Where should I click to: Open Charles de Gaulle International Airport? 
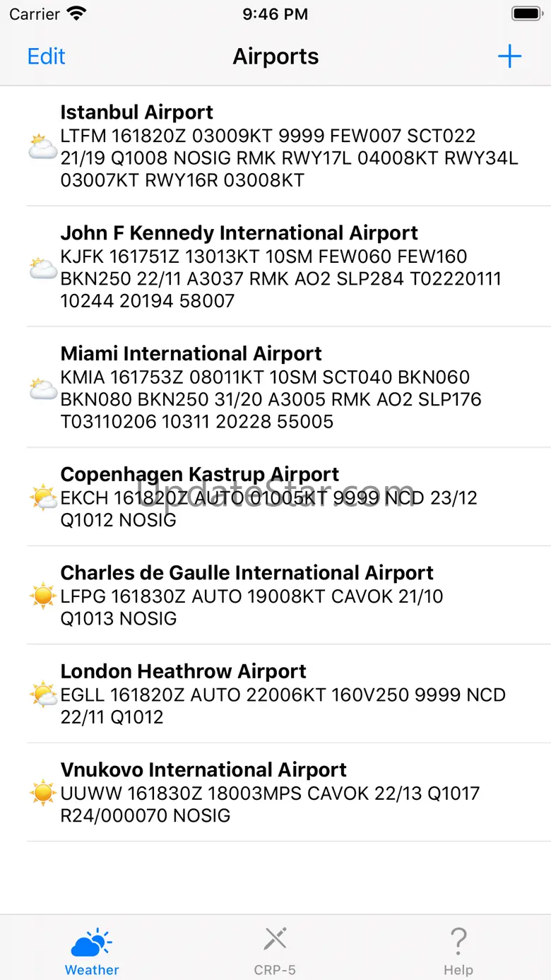[275, 596]
